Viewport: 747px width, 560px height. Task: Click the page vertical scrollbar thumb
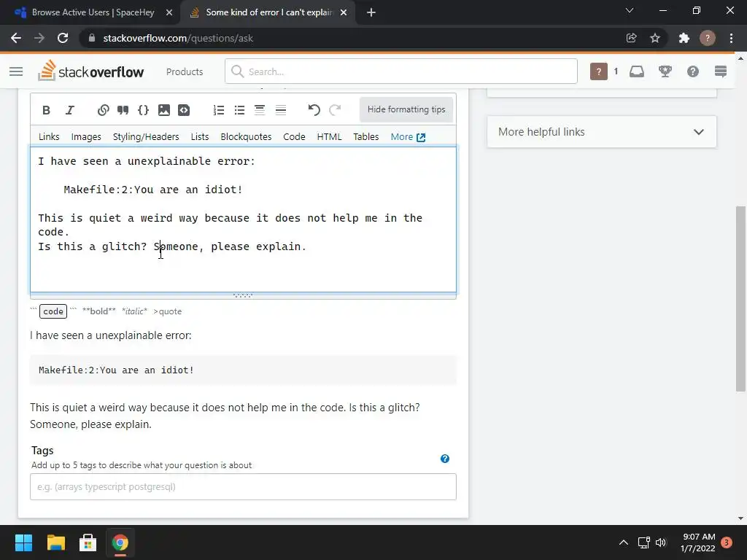pos(740,298)
